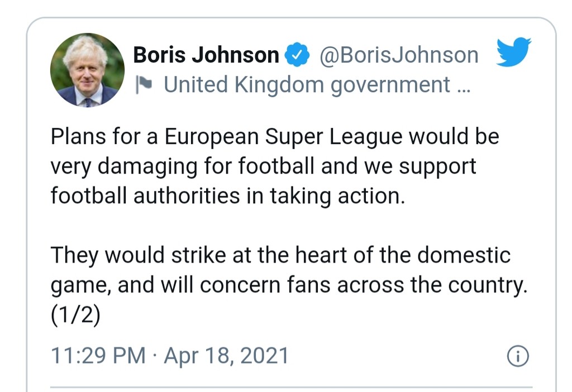This screenshot has height=392, width=572.
Task: Click the @BorisJohnson handle
Action: click(x=399, y=55)
